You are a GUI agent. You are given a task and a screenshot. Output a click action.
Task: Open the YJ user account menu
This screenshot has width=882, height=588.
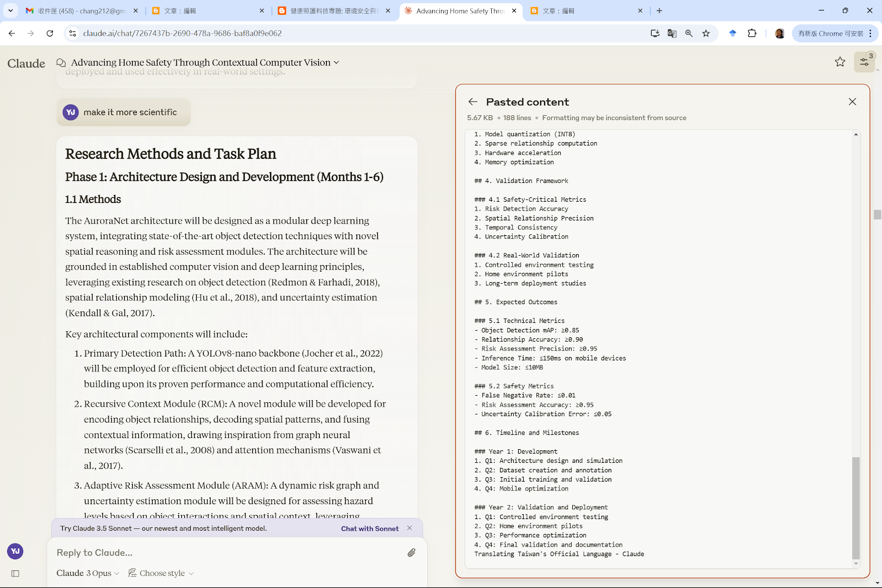click(15, 551)
